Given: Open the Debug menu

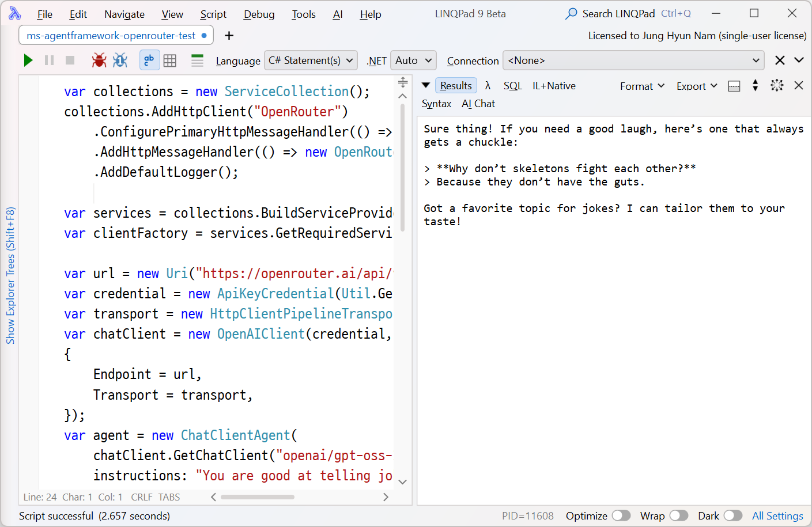Looking at the screenshot, I should 259,14.
